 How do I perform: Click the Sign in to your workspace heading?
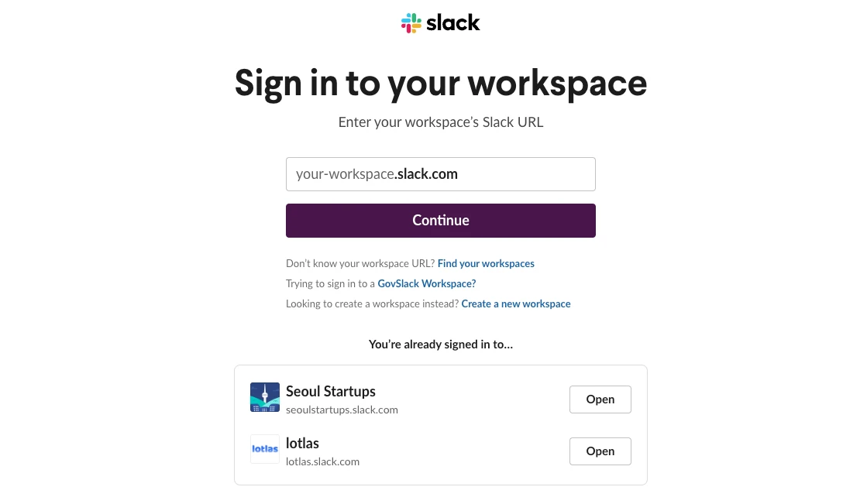[x=440, y=83]
